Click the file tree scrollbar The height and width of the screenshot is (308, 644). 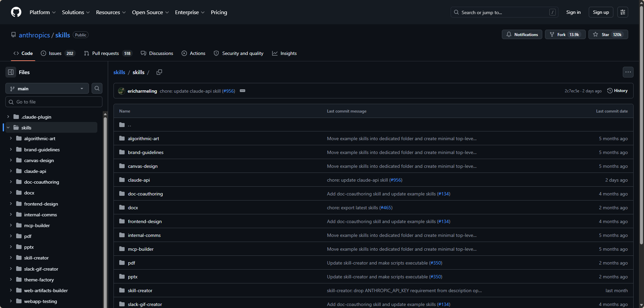coord(105,212)
